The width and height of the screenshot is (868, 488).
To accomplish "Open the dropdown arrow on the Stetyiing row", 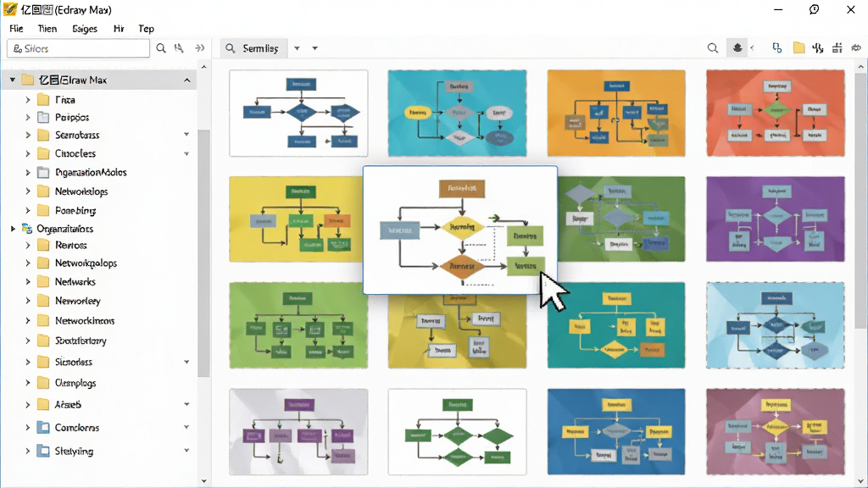I will (x=186, y=451).
